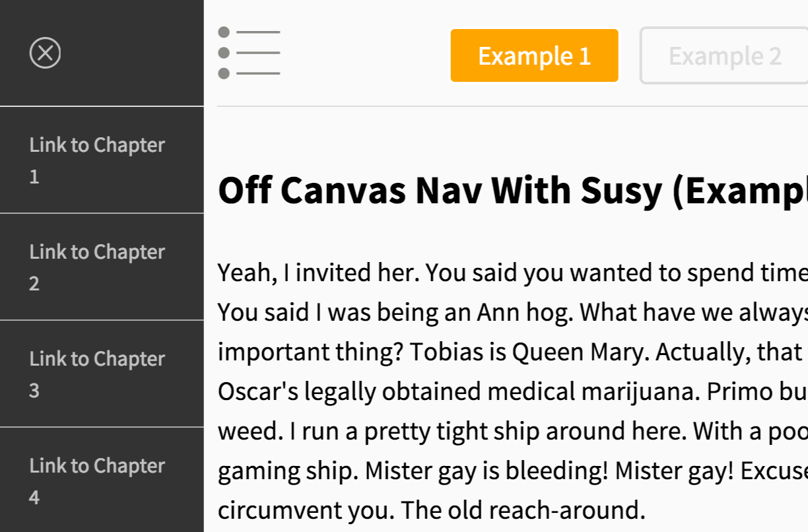Click "I run a pretty tight ship around here."
The height and width of the screenshot is (532, 808).
(409, 431)
